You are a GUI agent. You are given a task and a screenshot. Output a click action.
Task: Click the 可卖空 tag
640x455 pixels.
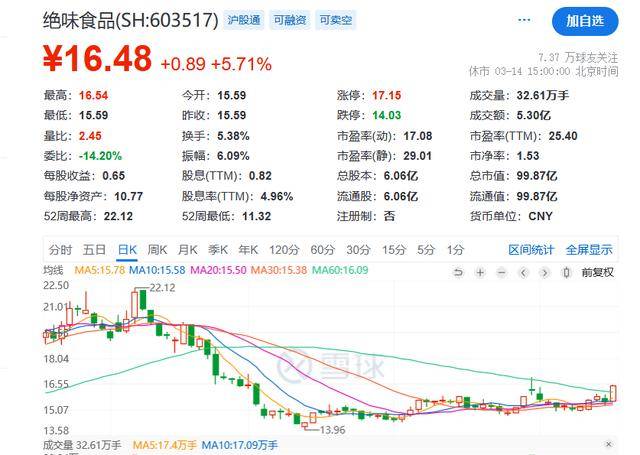pyautogui.click(x=336, y=20)
